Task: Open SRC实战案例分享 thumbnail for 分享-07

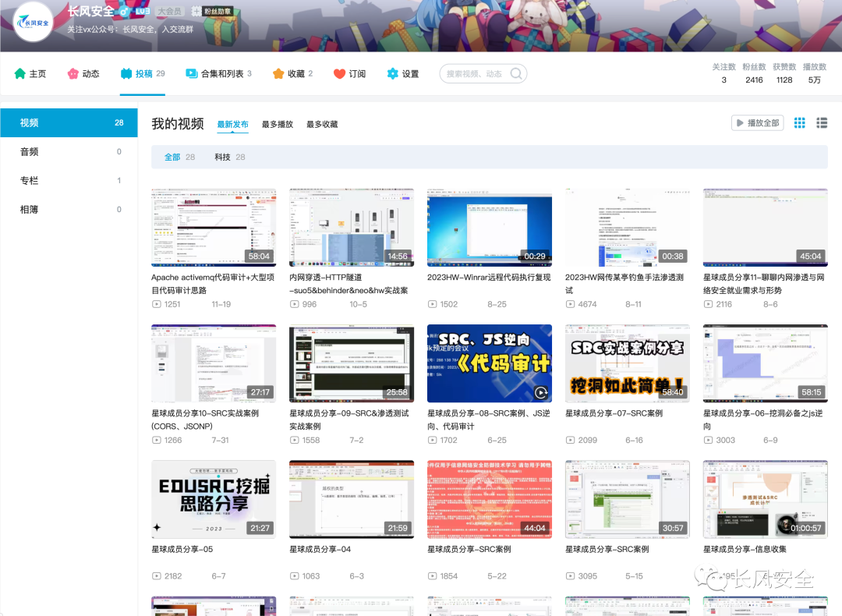Action: click(628, 363)
